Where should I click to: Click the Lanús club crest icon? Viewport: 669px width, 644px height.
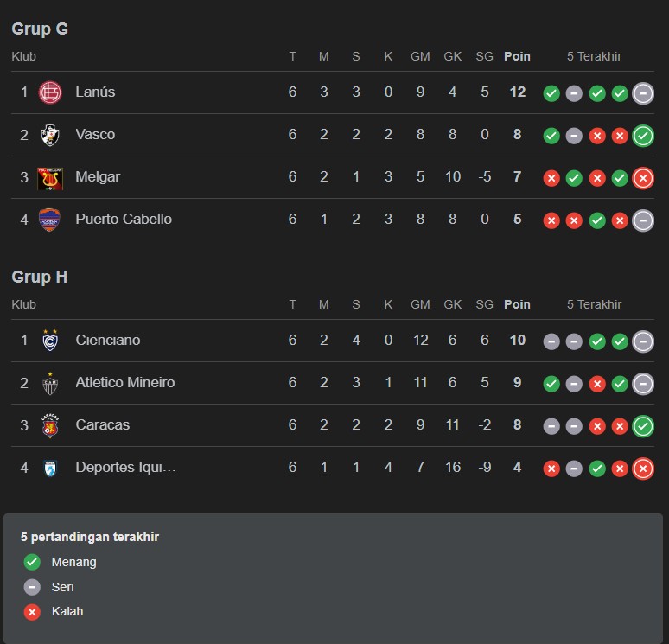(50, 92)
